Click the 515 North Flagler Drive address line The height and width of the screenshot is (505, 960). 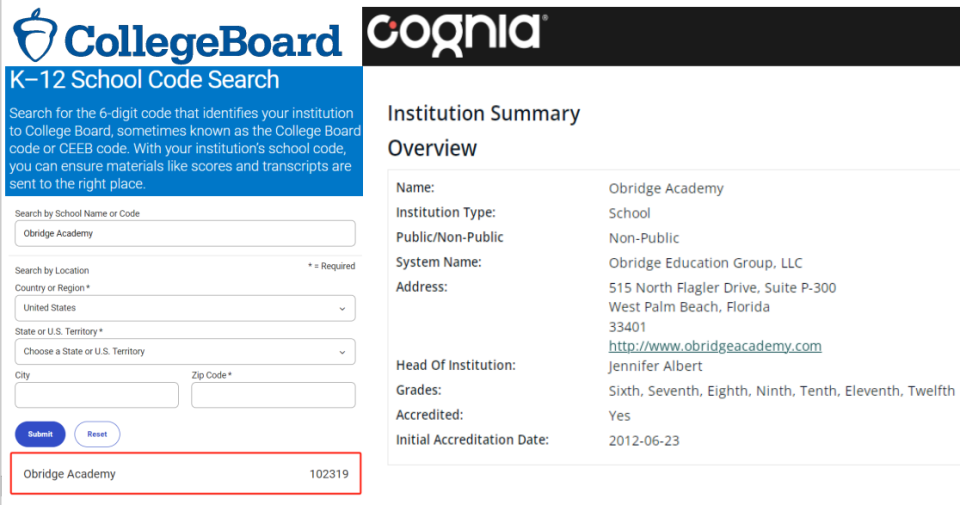[x=722, y=288]
